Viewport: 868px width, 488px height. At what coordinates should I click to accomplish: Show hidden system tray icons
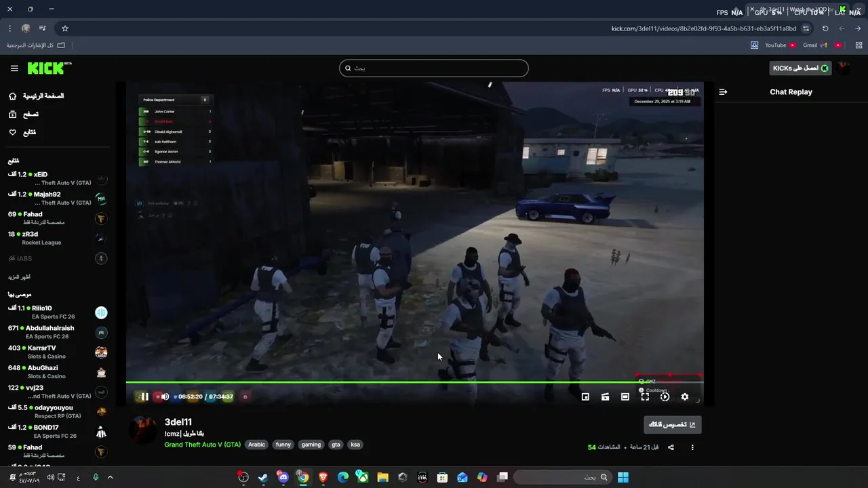111,477
